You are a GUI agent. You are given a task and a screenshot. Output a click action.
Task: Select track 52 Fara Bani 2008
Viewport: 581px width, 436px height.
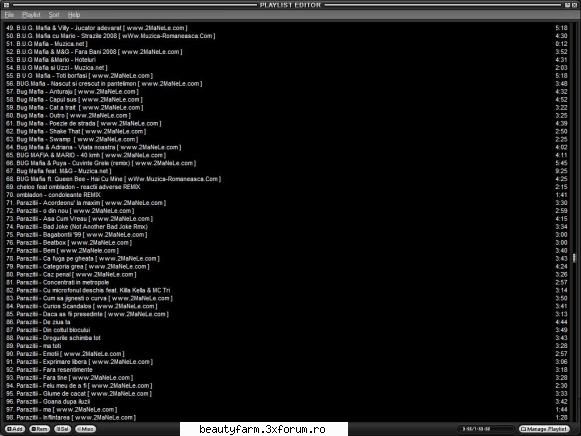coord(286,52)
